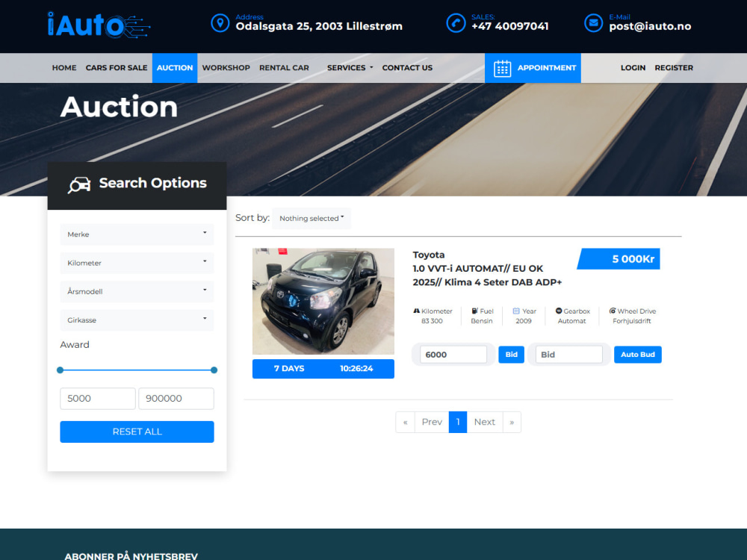747x560 pixels.
Task: Click the Reset All button
Action: coord(137,432)
